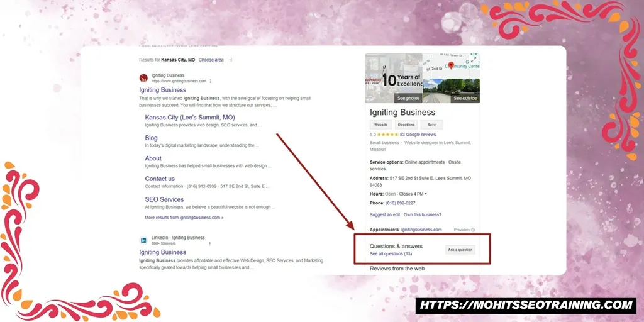The width and height of the screenshot is (644, 322).
Task: Call the phone number (816) 892-0227
Action: coord(400,203)
